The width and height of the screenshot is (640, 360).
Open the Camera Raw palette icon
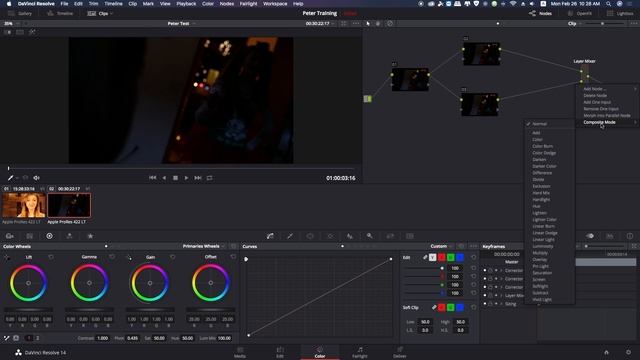click(10, 236)
